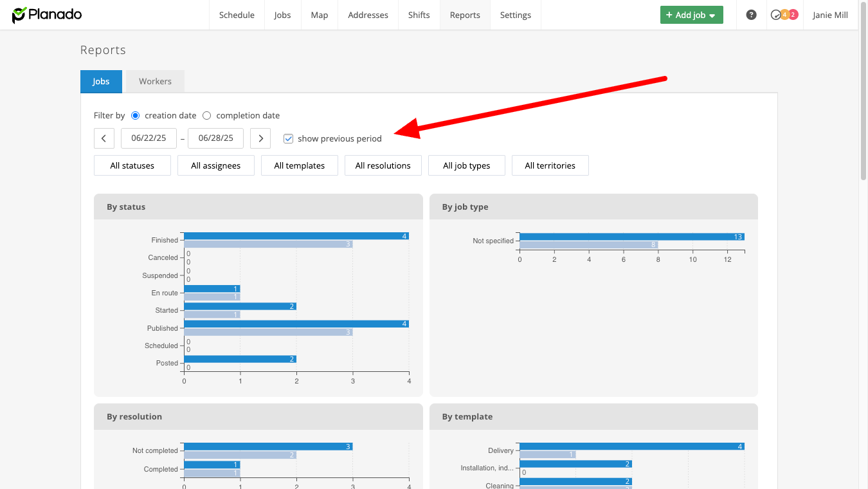The image size is (868, 489).
Task: Open All resolutions filter dropdown
Action: pos(383,165)
